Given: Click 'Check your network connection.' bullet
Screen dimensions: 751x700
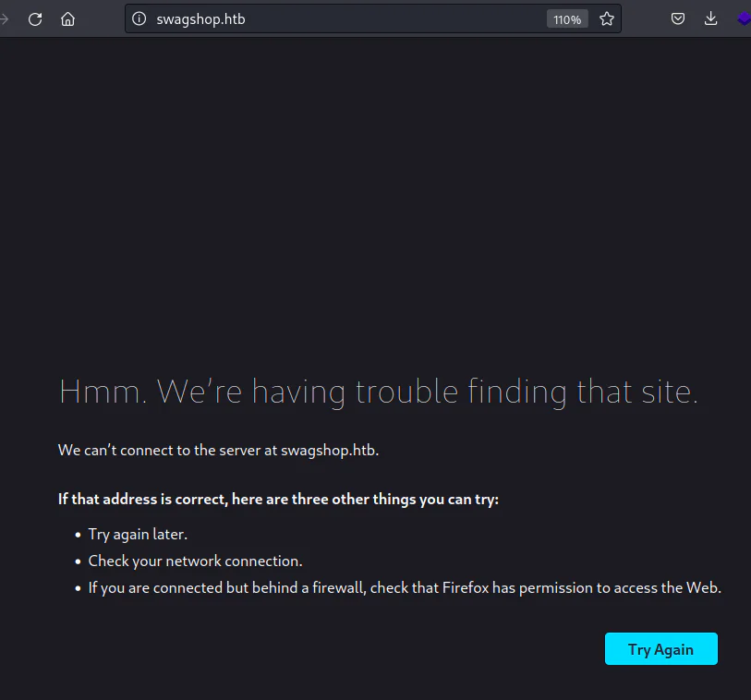Looking at the screenshot, I should coord(196,561).
